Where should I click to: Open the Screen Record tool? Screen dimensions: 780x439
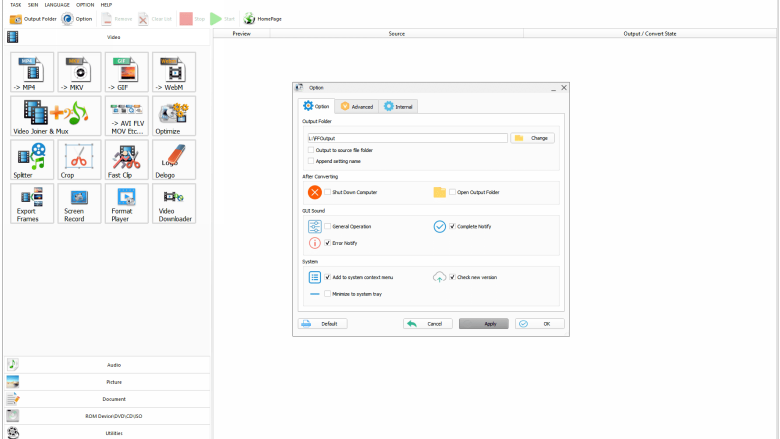[x=79, y=203]
